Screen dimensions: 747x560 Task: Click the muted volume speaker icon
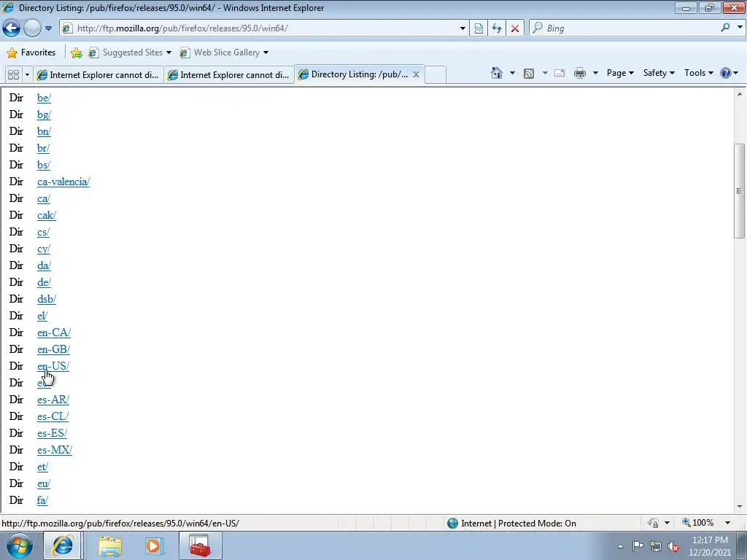point(673,547)
